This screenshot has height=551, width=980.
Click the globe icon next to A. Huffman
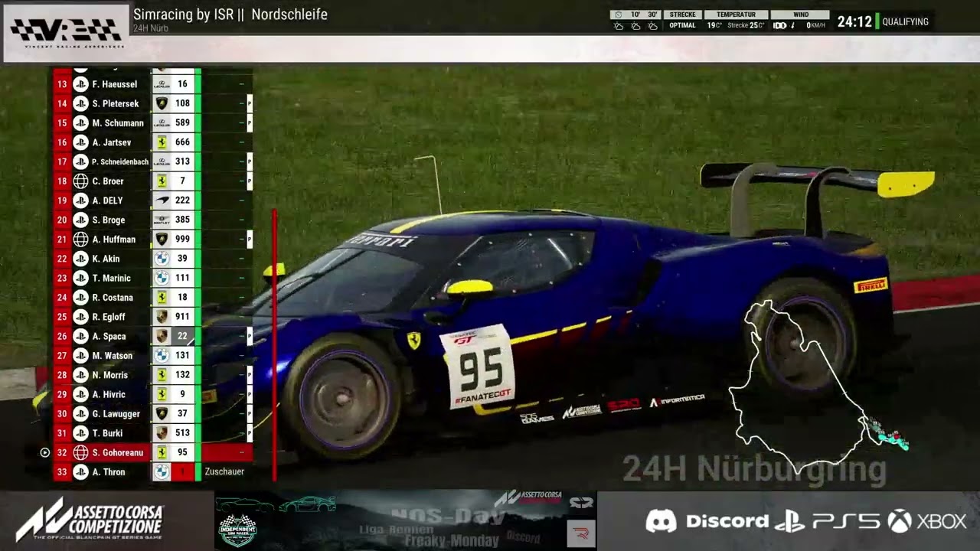coord(80,240)
